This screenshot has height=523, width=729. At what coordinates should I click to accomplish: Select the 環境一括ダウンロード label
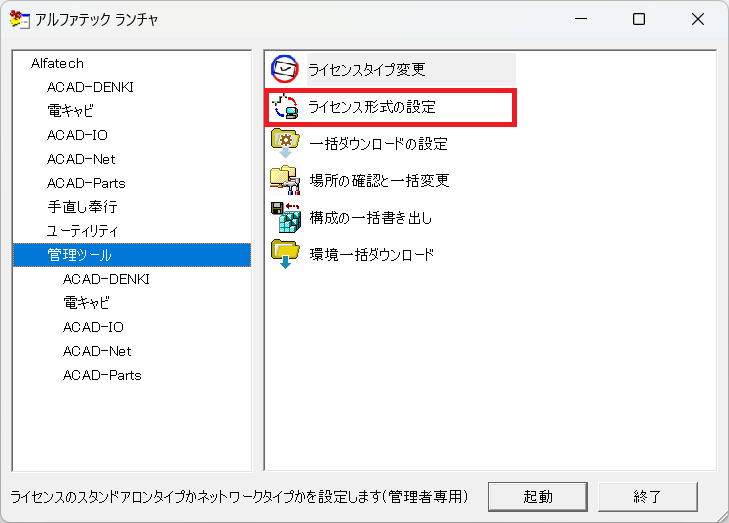(x=372, y=254)
